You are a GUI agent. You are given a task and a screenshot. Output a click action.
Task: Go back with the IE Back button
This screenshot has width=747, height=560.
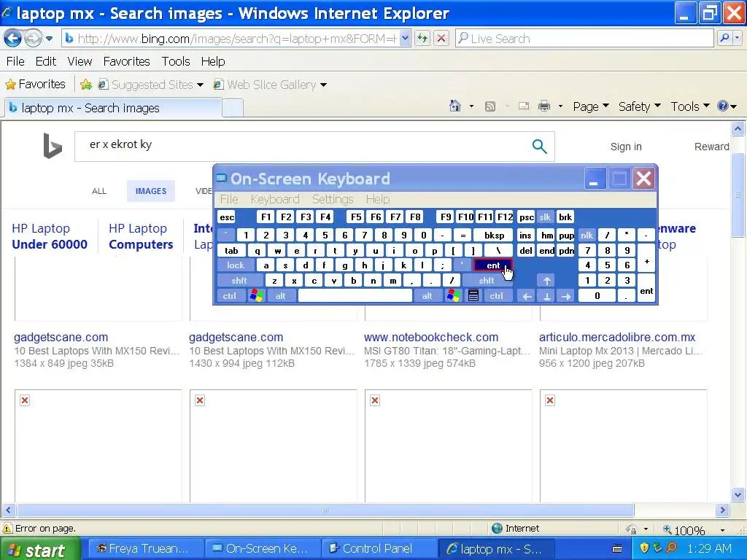pyautogui.click(x=13, y=38)
